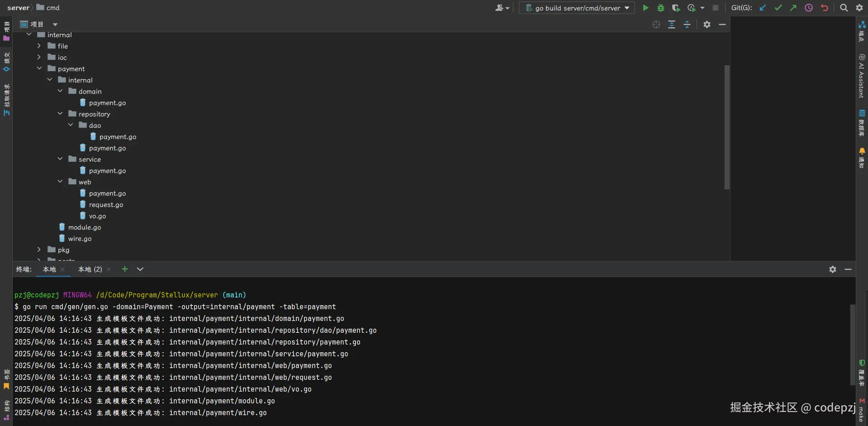Open profiler options dropdown arrow
868x426 pixels.
click(702, 8)
